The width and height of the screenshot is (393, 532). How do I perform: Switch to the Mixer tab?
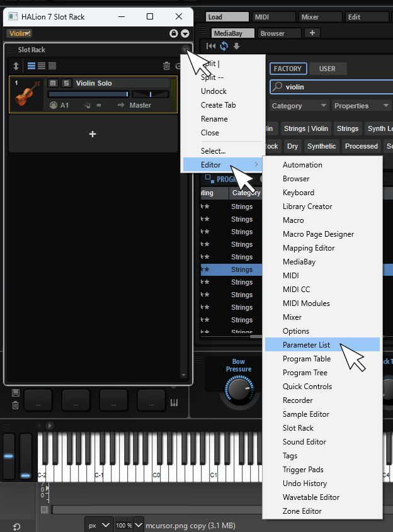click(x=321, y=16)
